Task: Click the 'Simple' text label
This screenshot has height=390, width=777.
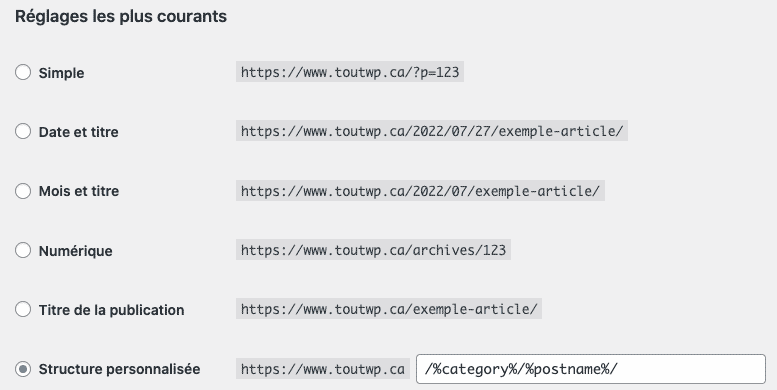Action: click(x=61, y=73)
